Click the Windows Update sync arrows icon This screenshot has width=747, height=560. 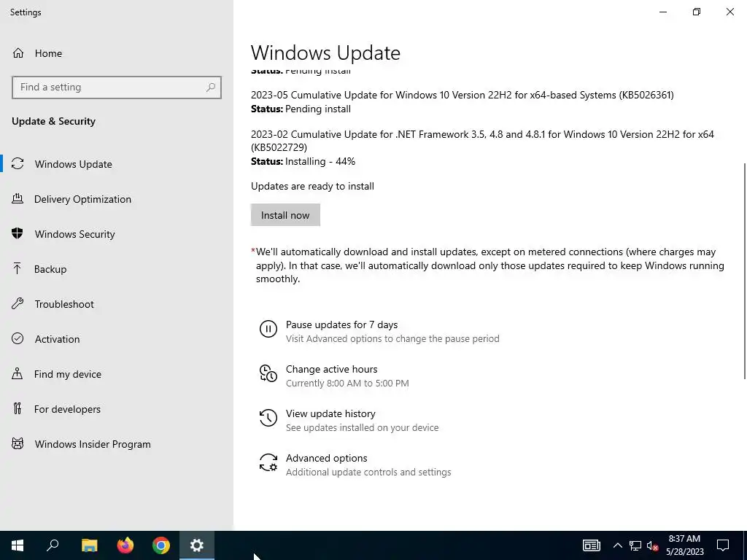[18, 164]
